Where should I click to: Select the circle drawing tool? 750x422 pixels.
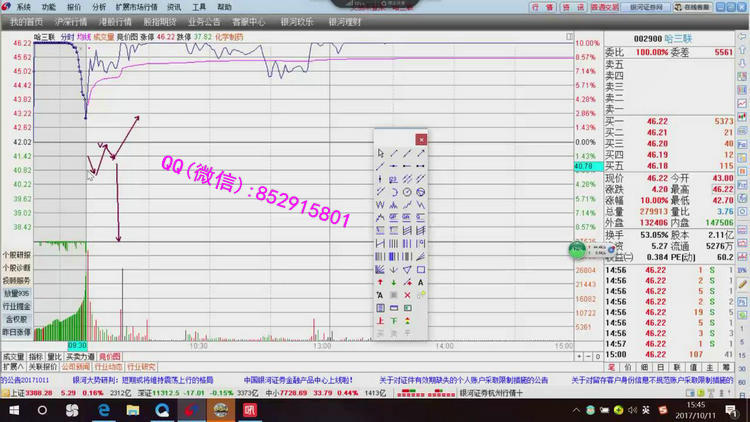coord(407,191)
